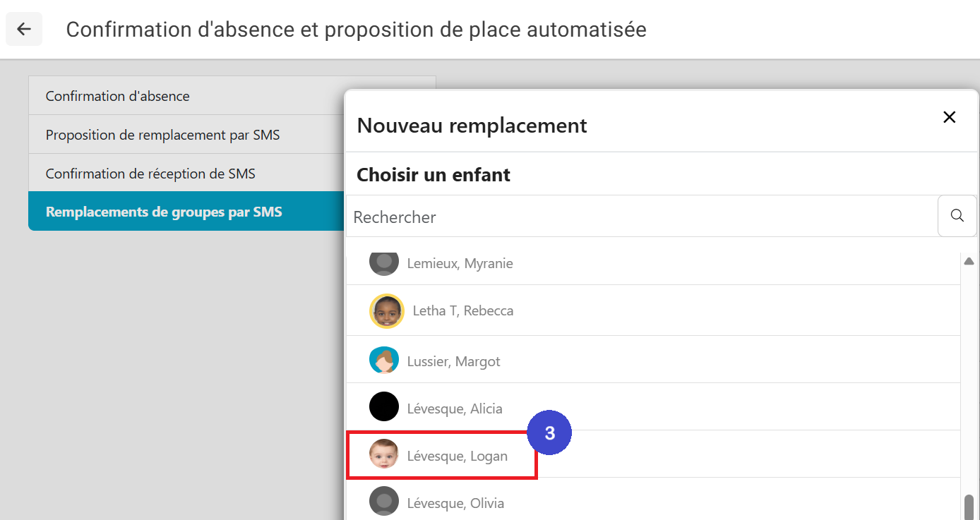Open Proposition de remplacement par SMS

[x=162, y=135]
